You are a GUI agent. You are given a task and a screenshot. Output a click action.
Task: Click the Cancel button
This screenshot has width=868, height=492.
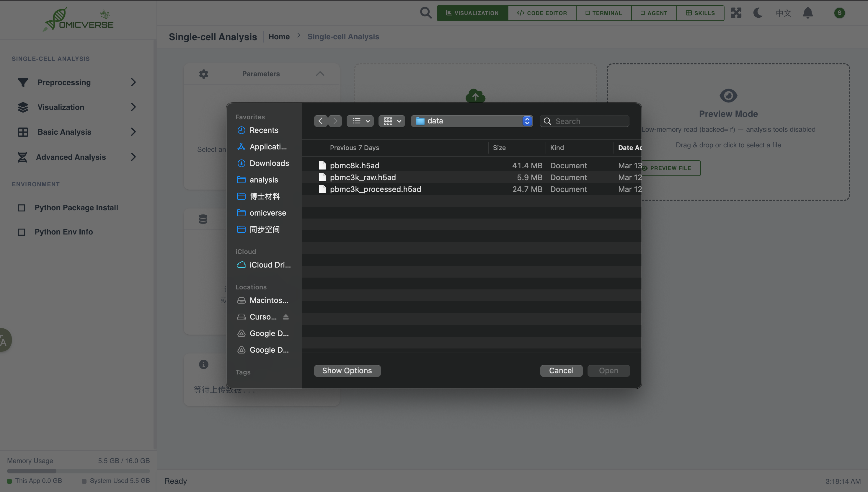[561, 371]
